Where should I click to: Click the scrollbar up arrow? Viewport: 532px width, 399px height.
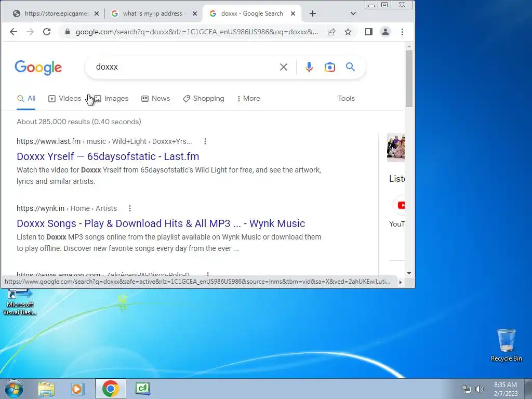pyautogui.click(x=409, y=46)
